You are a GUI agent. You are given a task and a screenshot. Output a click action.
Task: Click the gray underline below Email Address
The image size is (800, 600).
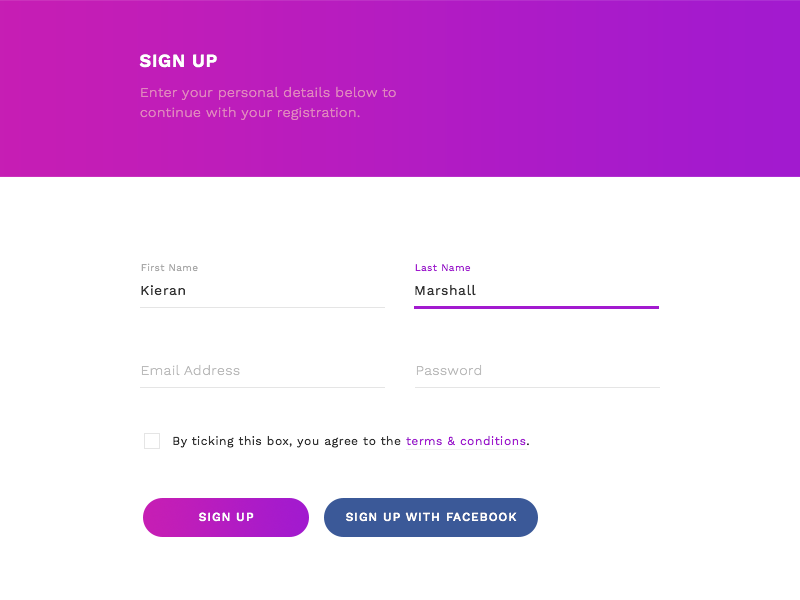tap(262, 387)
